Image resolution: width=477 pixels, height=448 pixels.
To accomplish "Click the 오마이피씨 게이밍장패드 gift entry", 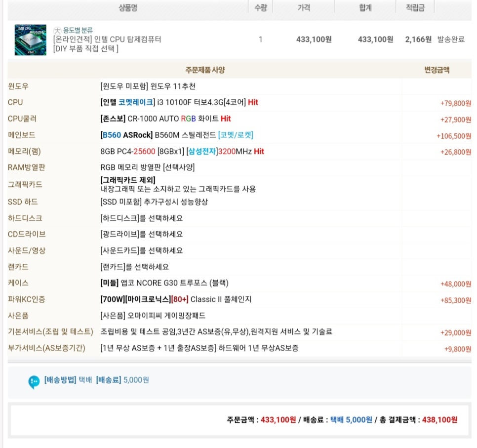I will pos(153,316).
